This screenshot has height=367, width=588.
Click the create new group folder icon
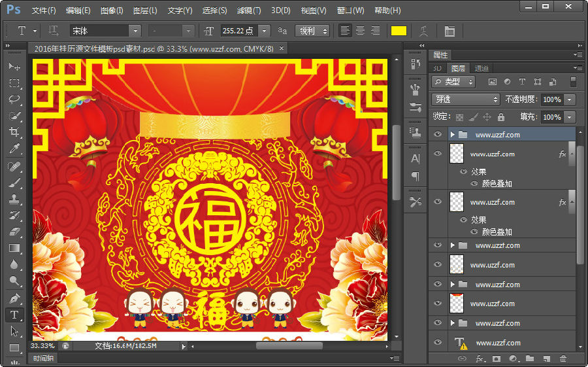[x=529, y=358]
